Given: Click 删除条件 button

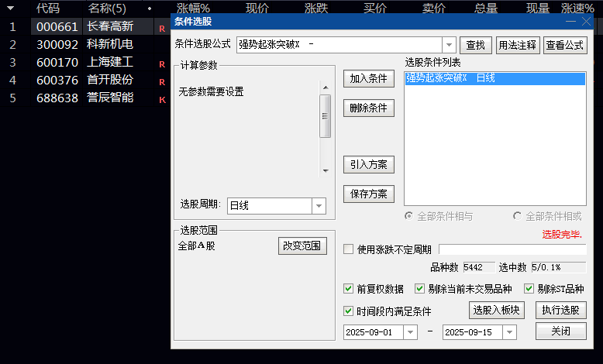Looking at the screenshot, I should coord(369,108).
